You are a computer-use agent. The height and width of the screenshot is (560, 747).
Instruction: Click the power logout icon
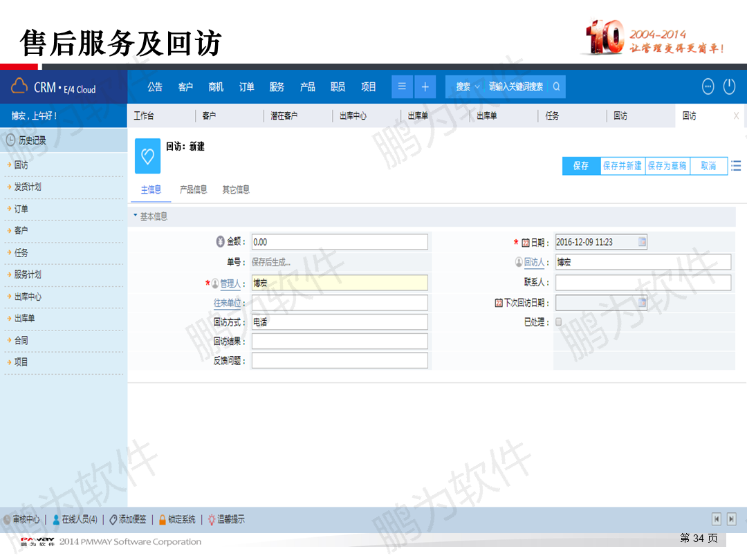[x=730, y=86]
